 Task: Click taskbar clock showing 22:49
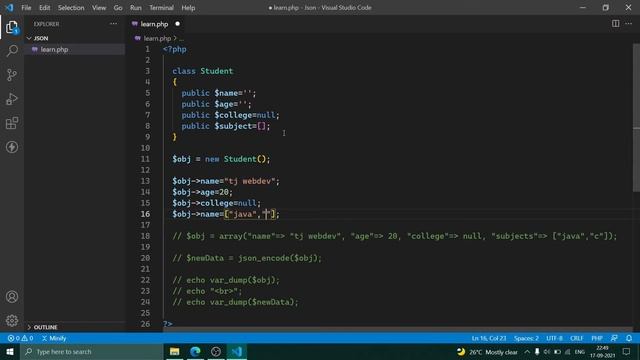(602, 352)
